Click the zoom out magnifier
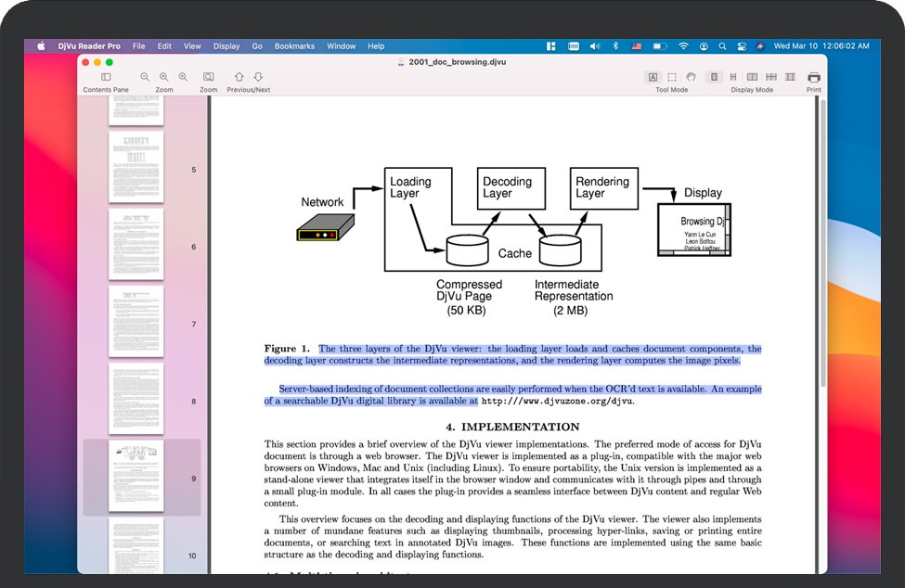905x588 pixels. (x=145, y=77)
